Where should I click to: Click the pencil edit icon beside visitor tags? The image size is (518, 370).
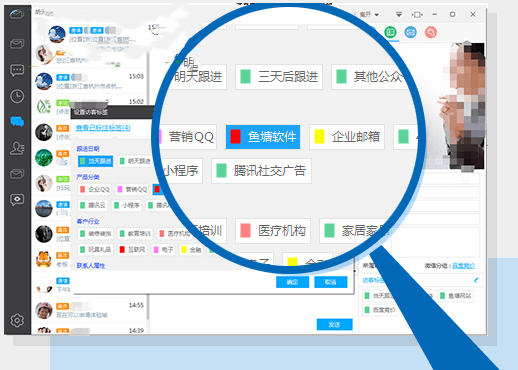coord(476,280)
